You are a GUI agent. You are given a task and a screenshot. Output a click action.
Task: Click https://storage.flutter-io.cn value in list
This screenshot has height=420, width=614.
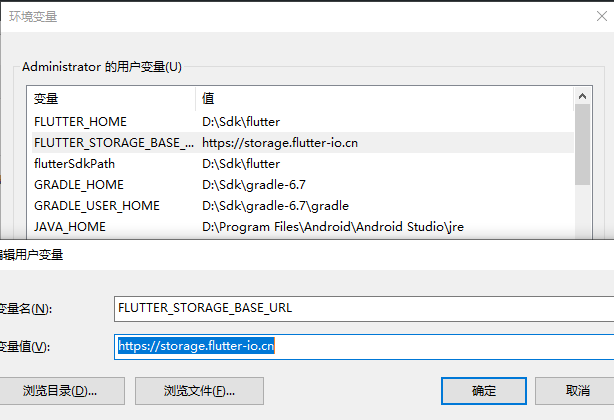click(280, 143)
